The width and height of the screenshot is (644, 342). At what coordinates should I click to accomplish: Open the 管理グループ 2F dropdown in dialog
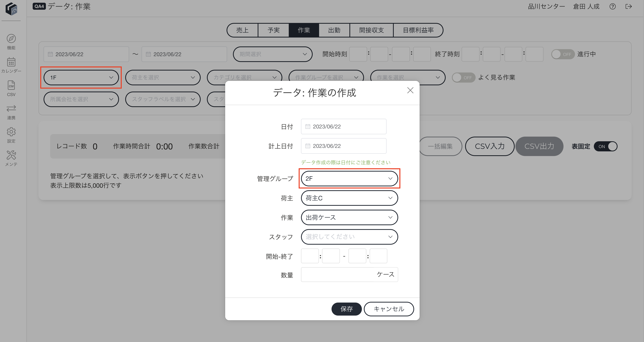point(349,179)
